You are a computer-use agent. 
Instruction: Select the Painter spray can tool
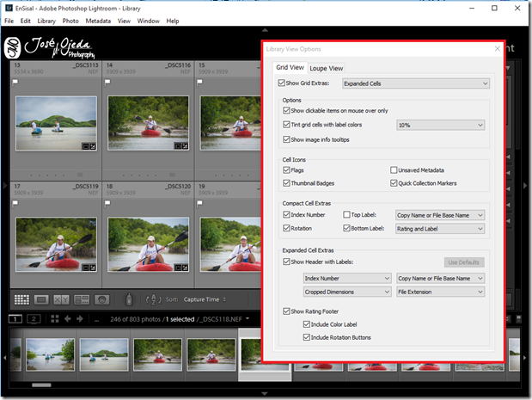(129, 299)
